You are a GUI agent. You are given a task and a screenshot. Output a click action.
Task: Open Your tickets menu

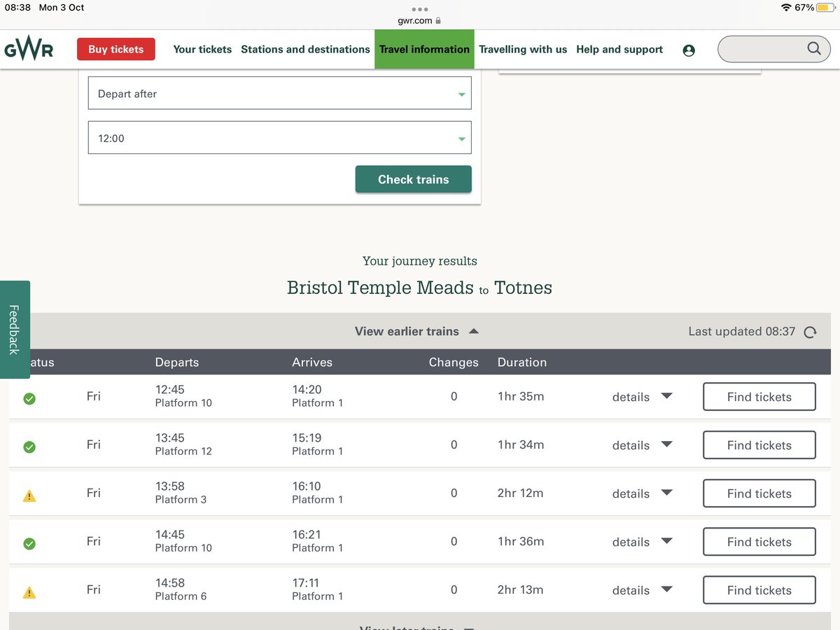202,49
